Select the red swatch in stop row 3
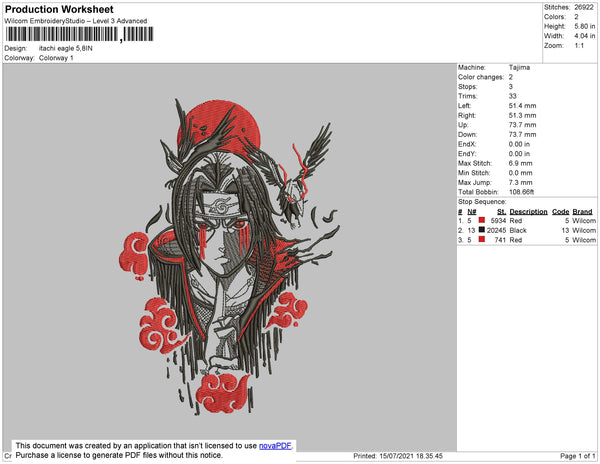600x464 pixels. tap(482, 239)
